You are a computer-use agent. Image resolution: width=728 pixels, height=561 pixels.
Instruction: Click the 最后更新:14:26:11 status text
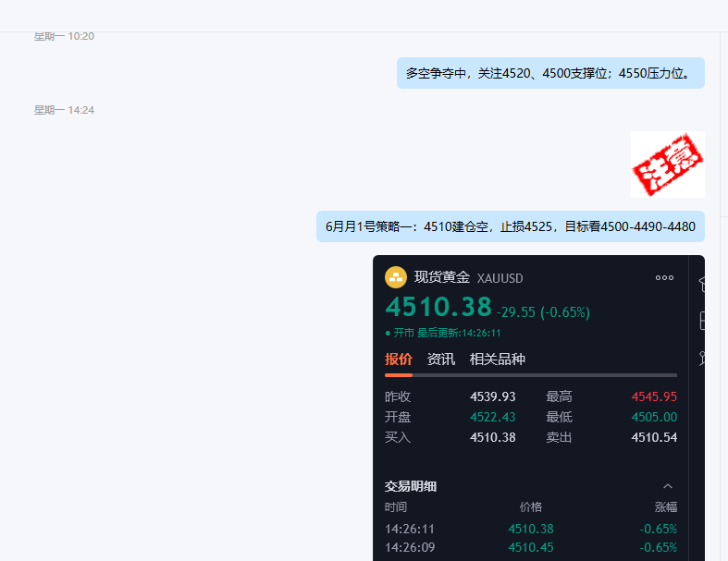(x=459, y=333)
